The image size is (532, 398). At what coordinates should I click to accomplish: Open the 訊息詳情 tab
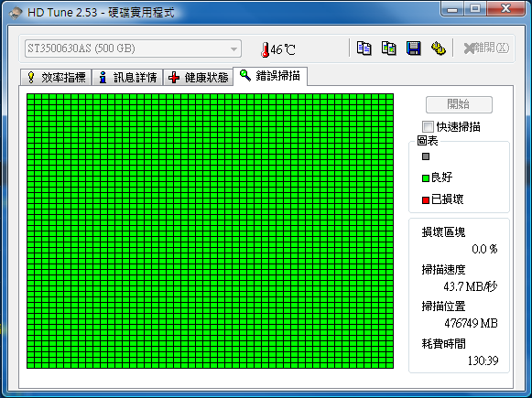tap(127, 77)
